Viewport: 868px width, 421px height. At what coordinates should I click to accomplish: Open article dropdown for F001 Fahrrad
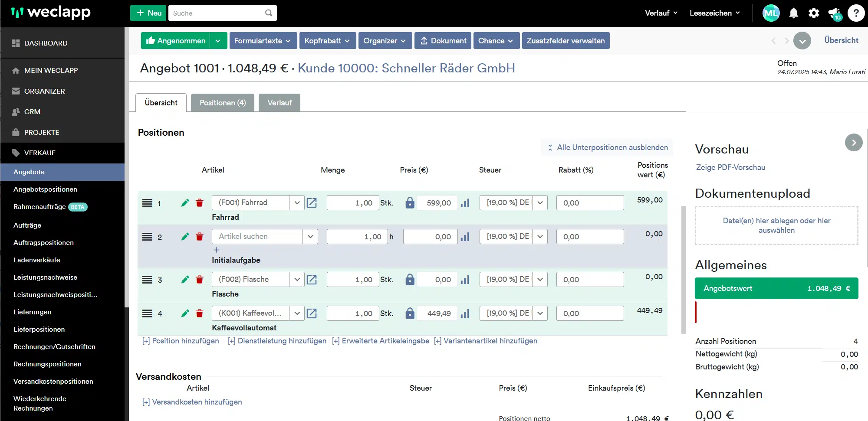(297, 202)
